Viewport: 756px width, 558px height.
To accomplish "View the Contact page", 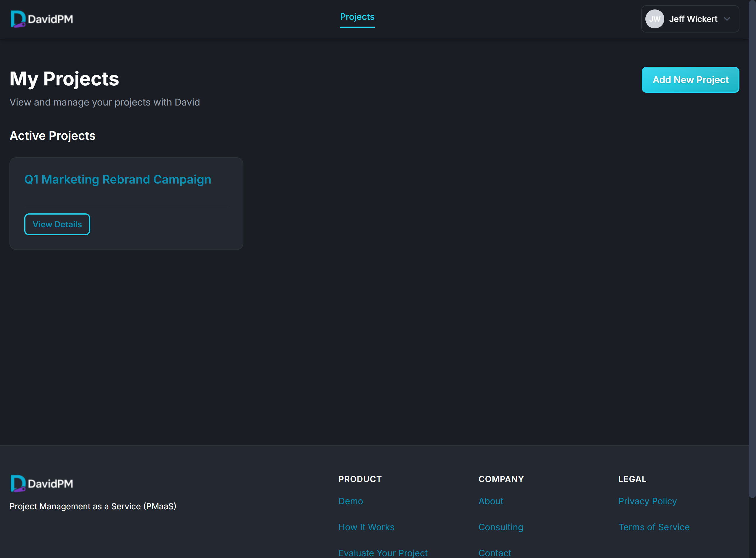I will [495, 553].
